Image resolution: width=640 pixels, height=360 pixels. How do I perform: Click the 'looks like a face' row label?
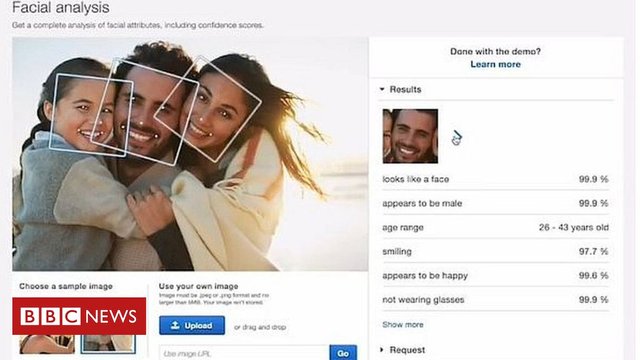(x=416, y=179)
